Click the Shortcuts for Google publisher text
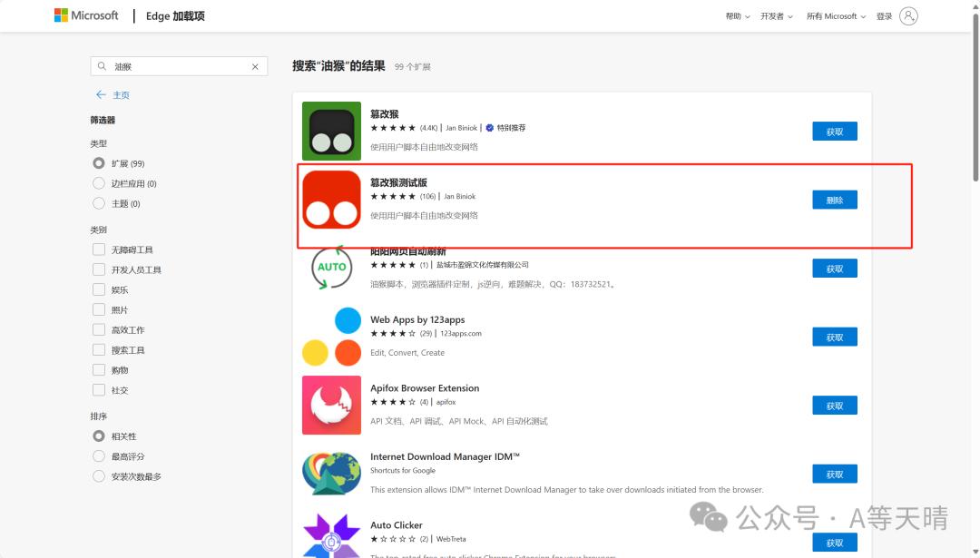Viewport: 980px width, 558px height. (x=403, y=471)
